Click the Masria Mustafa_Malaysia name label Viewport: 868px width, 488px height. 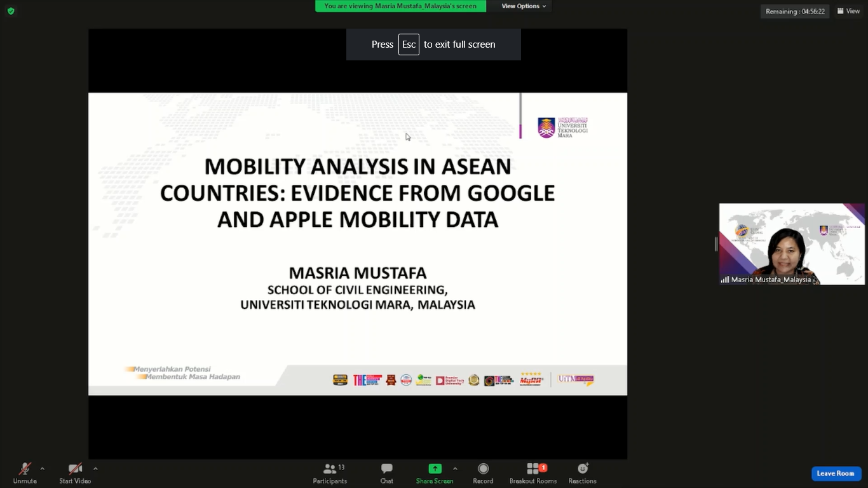[x=771, y=280]
